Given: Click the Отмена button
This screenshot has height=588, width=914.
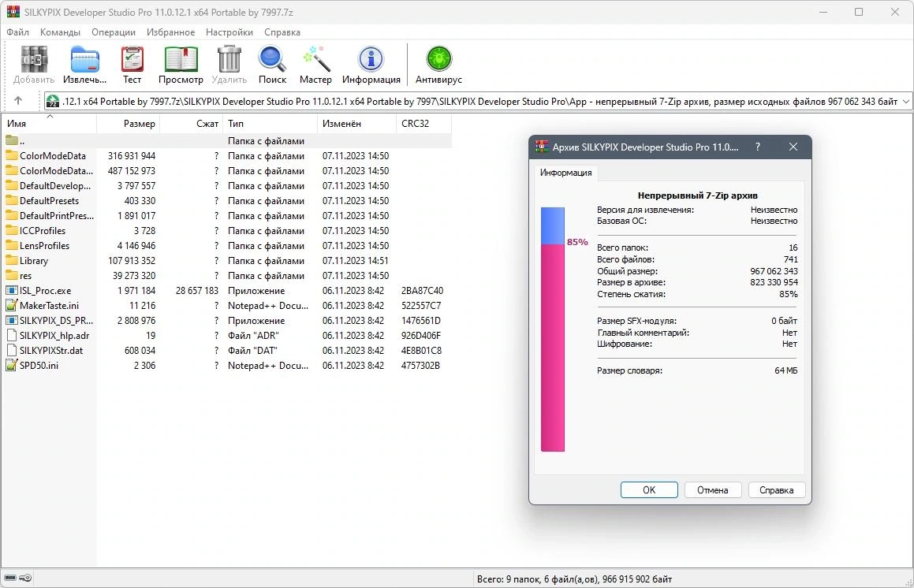Looking at the screenshot, I should click(713, 490).
